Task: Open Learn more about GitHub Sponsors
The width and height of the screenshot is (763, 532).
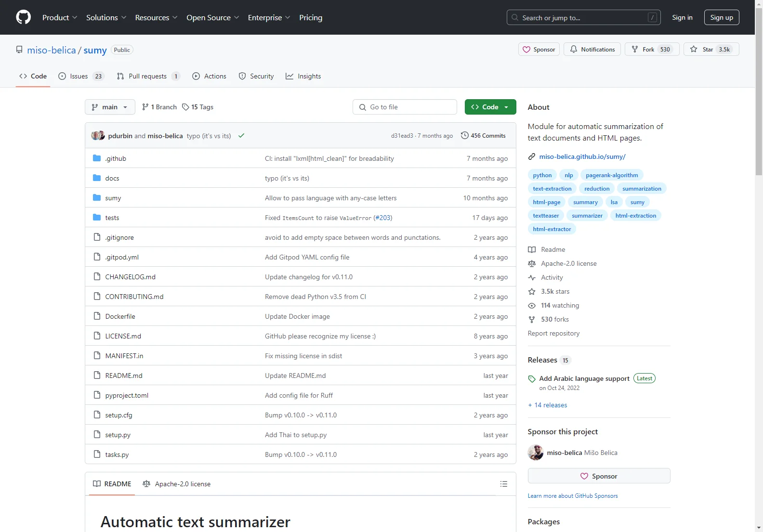Action: [573, 496]
